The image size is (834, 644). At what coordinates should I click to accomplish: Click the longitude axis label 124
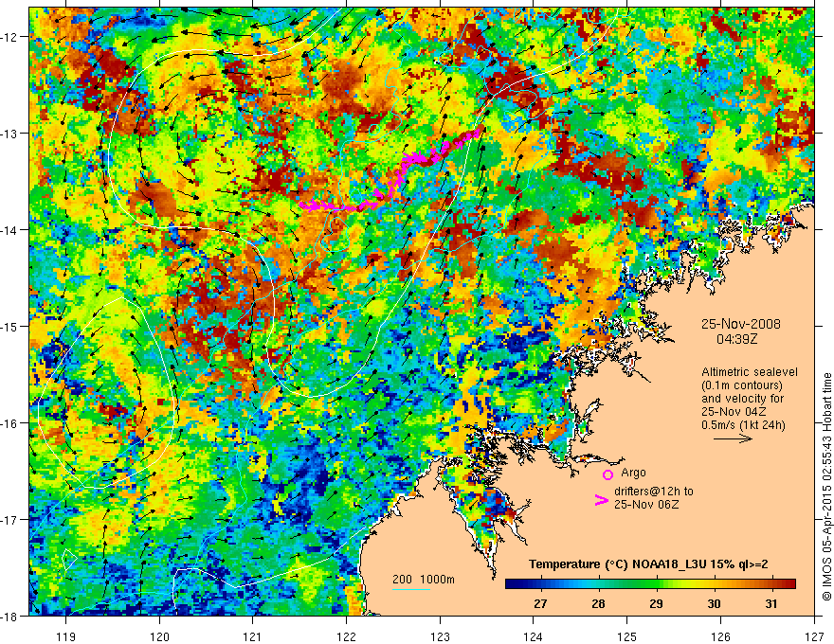coord(534,636)
